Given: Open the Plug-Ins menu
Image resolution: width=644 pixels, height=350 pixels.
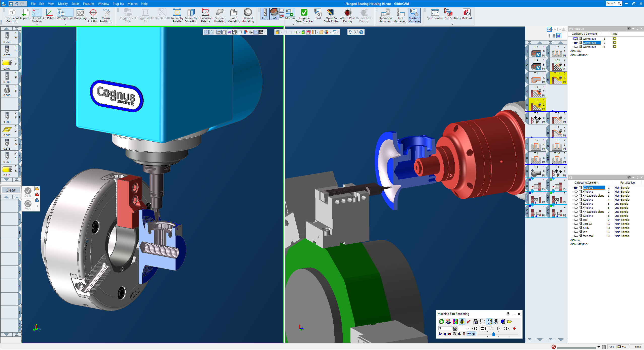Looking at the screenshot, I should point(118,4).
